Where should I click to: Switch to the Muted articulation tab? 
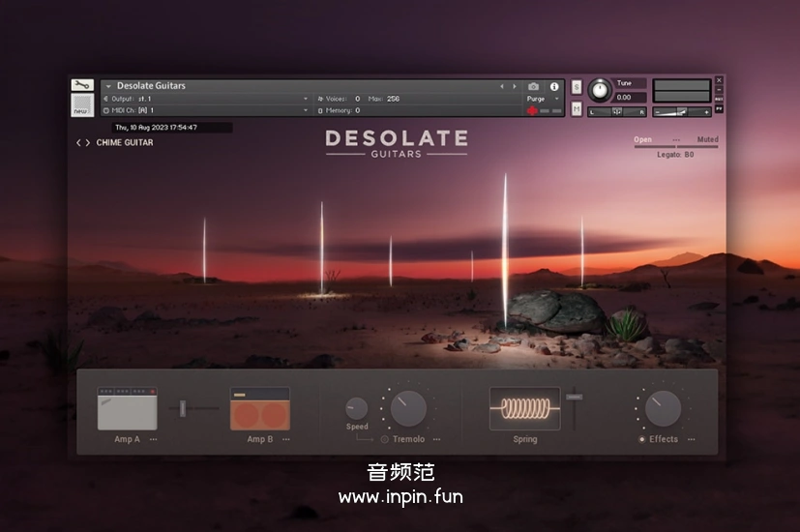[708, 139]
